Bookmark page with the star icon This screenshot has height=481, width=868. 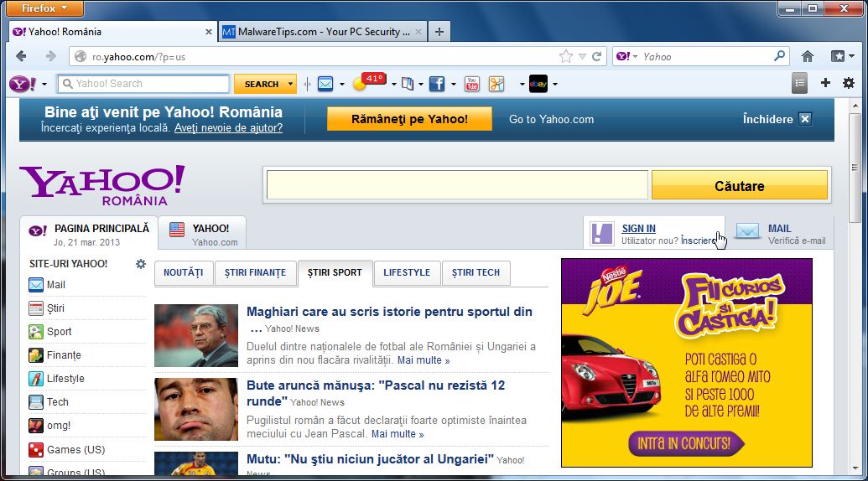(x=566, y=56)
